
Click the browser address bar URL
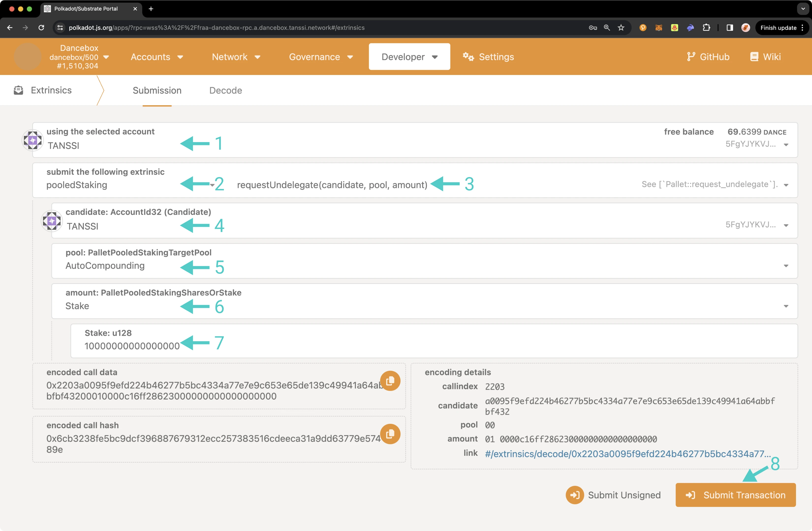217,28
